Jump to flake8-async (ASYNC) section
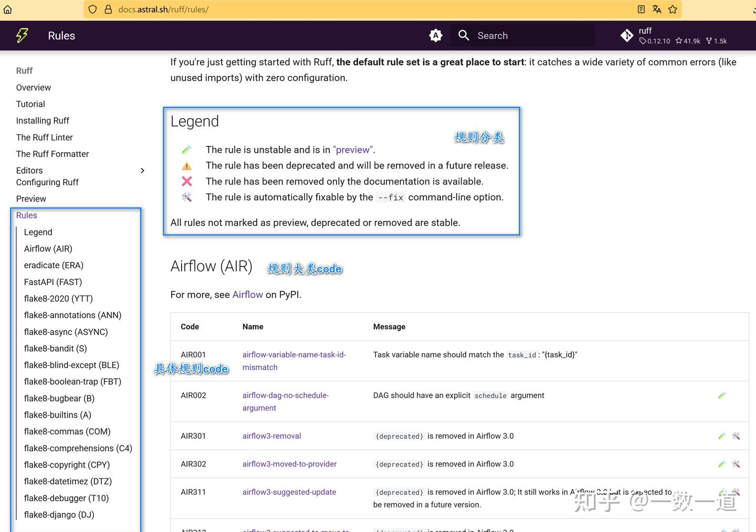This screenshot has height=532, width=756. coord(66,332)
